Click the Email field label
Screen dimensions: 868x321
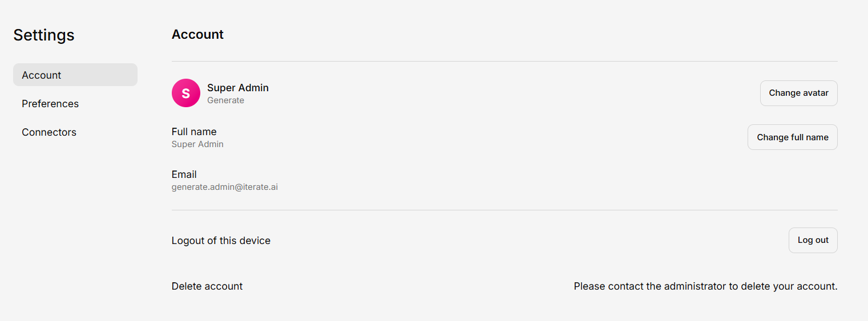click(184, 174)
